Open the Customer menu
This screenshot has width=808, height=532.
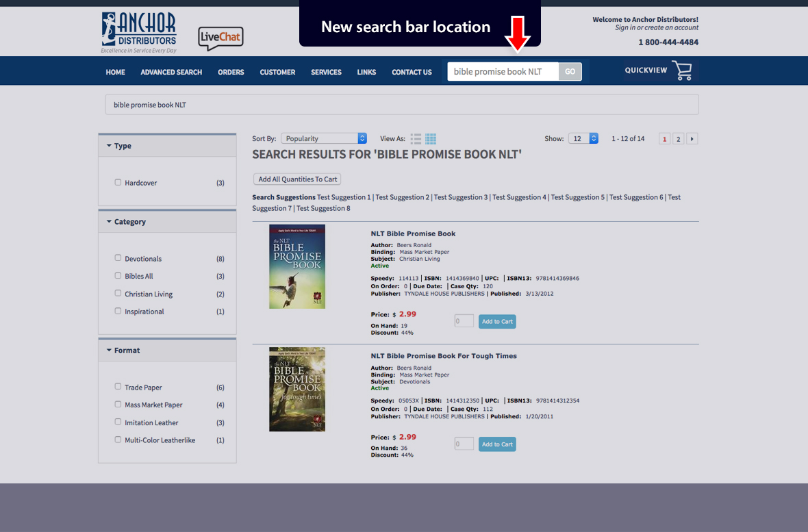[277, 72]
